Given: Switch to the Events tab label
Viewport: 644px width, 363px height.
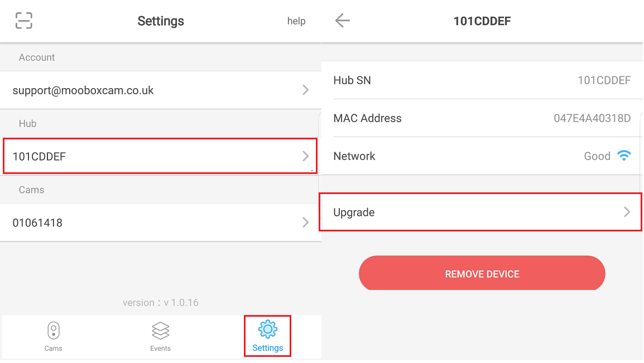Looking at the screenshot, I should pos(160,349).
